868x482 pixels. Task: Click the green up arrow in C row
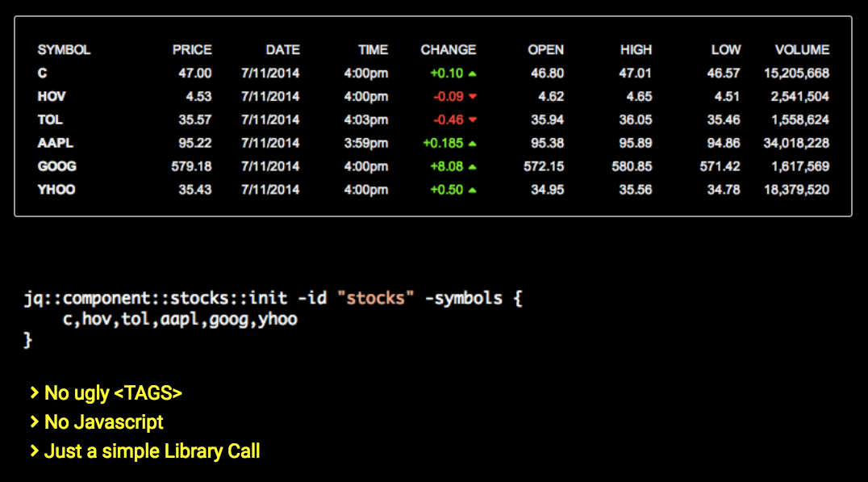pos(473,73)
